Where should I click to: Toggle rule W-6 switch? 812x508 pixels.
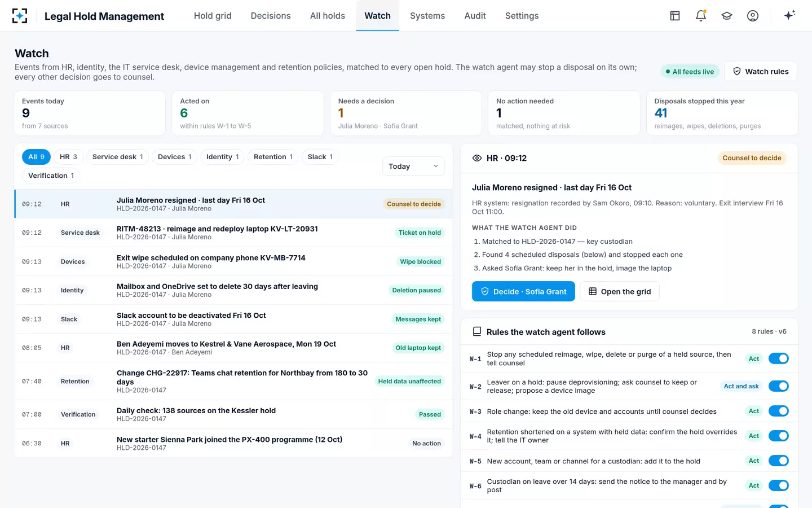pos(779,485)
